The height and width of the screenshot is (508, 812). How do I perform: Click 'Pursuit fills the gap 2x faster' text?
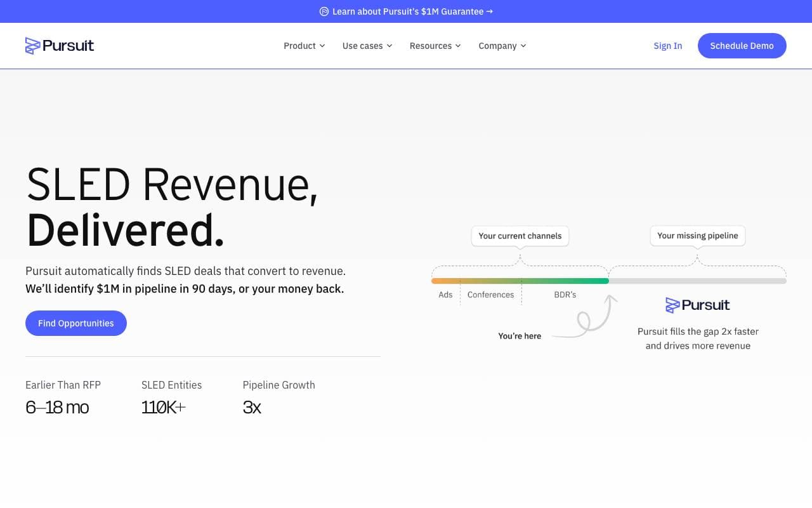698,331
